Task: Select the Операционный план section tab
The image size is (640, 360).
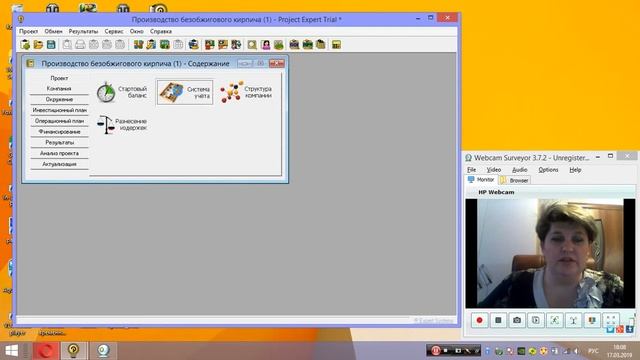Action: (59, 121)
